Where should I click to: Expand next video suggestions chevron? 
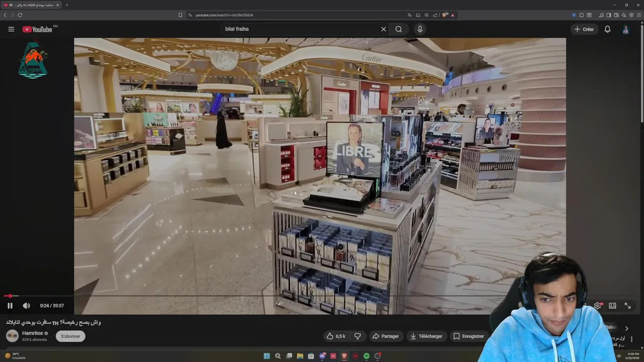(626, 328)
